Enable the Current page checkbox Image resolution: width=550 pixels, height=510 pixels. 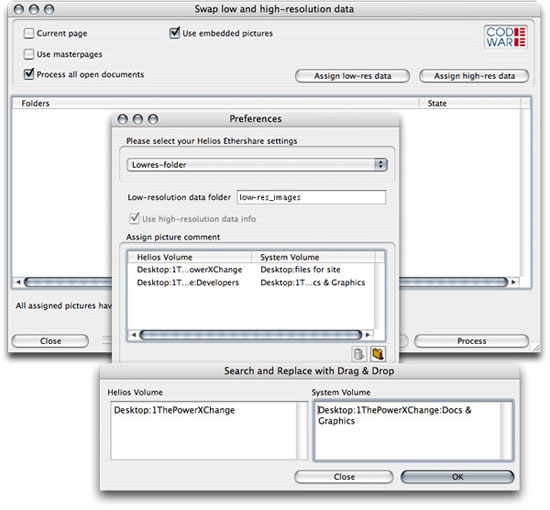point(28,34)
